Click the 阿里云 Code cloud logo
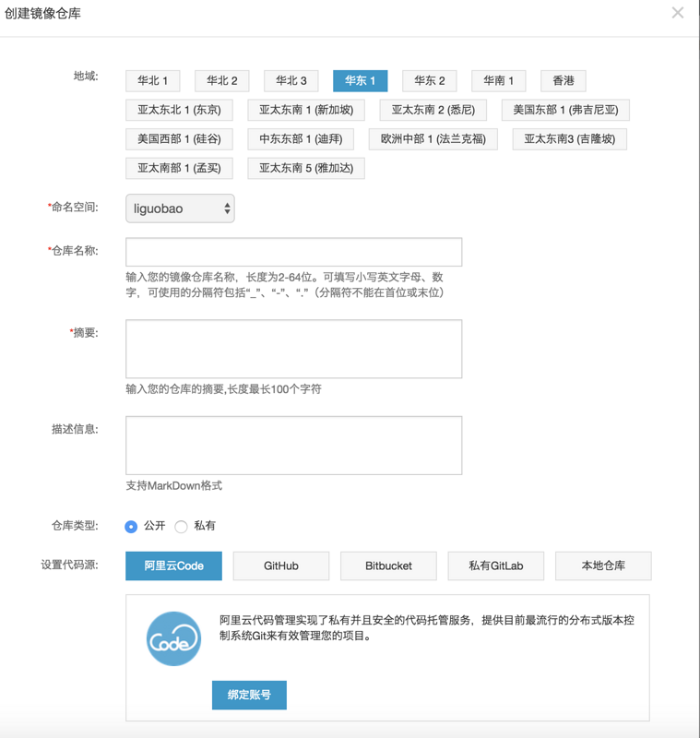 tap(173, 638)
